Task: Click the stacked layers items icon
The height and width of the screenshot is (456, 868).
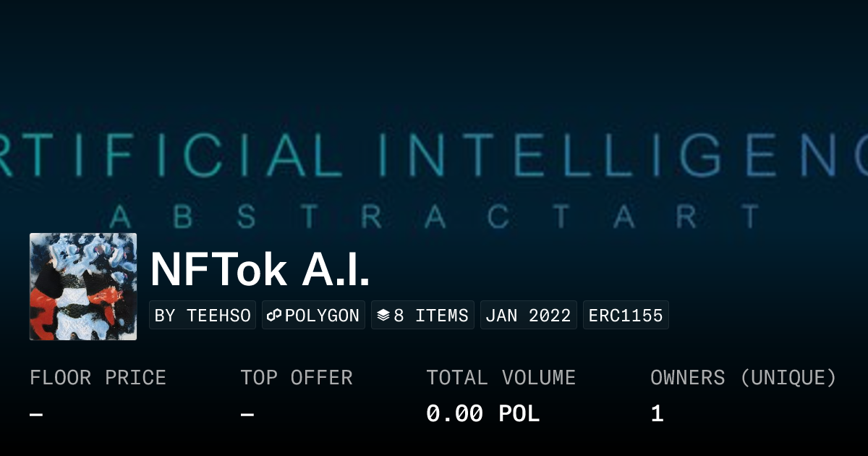Action: [383, 316]
